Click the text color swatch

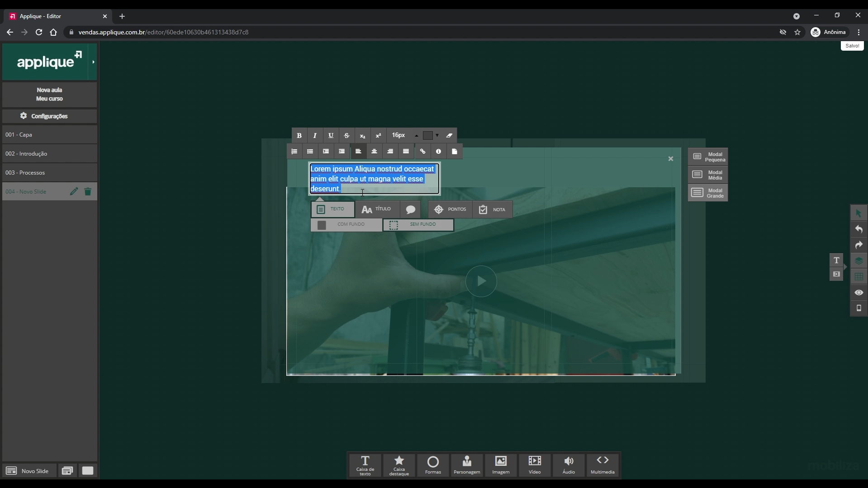click(427, 135)
